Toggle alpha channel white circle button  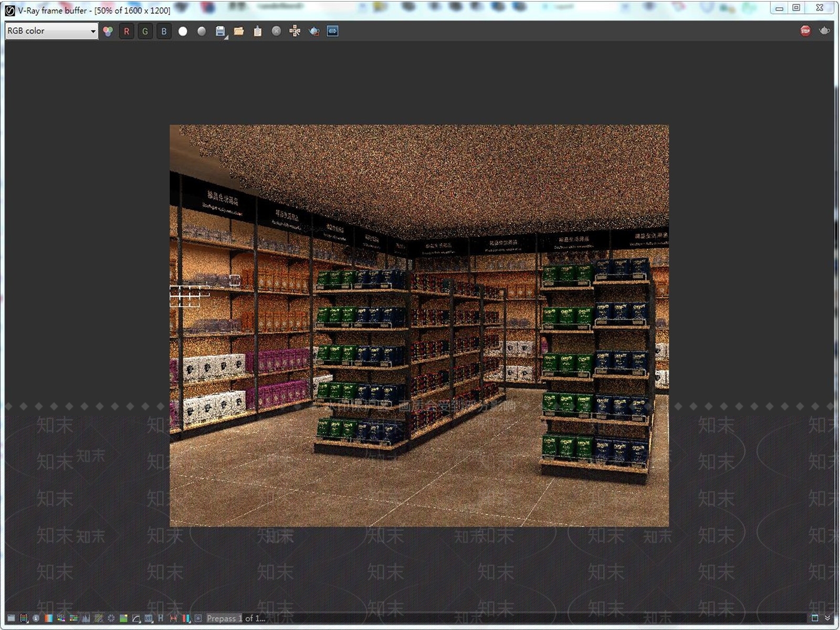(183, 31)
